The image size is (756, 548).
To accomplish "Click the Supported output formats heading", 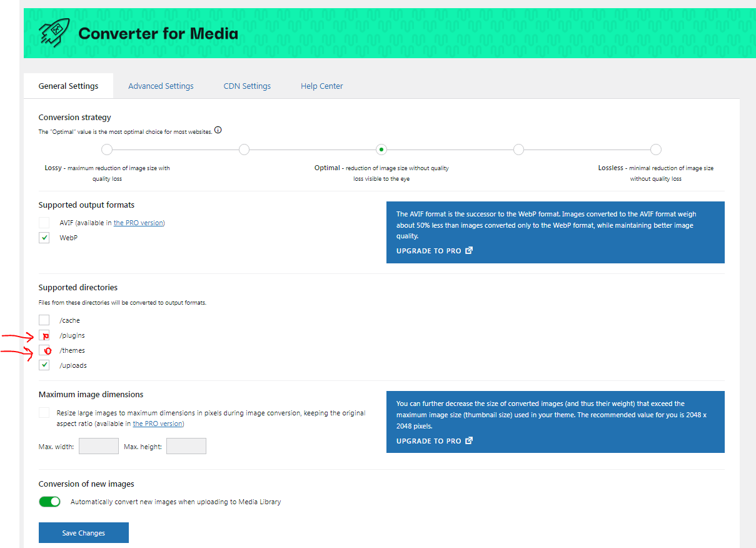I will (86, 205).
